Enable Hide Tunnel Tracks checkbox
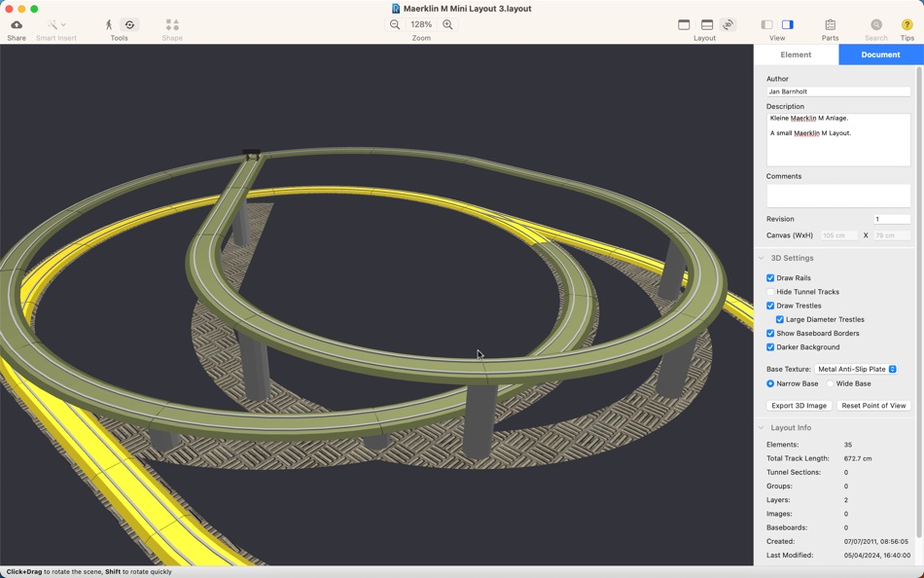This screenshot has width=924, height=578. (770, 292)
